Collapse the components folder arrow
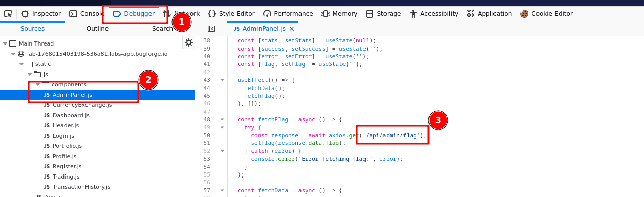This screenshot has height=197, width=644. 37,84
